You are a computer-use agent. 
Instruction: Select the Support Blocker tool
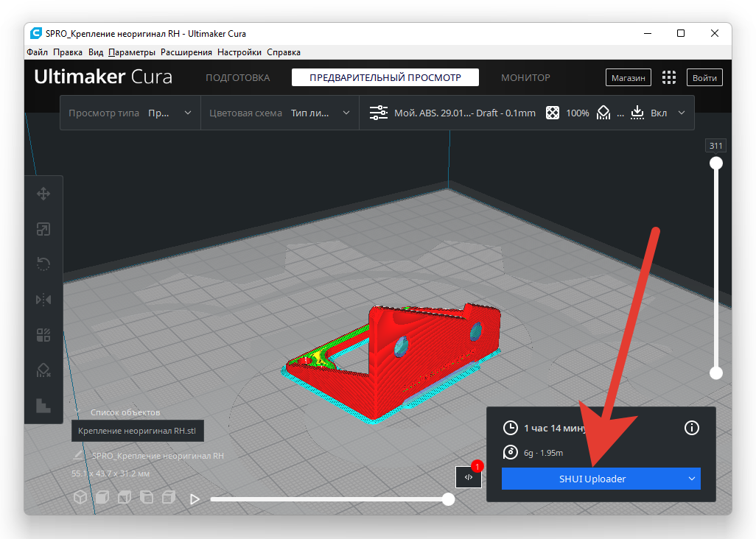point(43,370)
